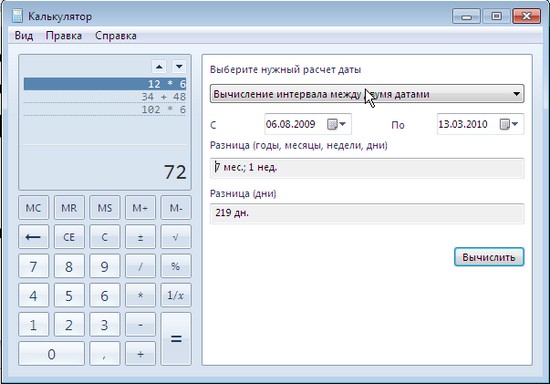Viewport: 550px width, 384px height.
Task: Open the calendar picker for end date
Action: click(x=509, y=124)
